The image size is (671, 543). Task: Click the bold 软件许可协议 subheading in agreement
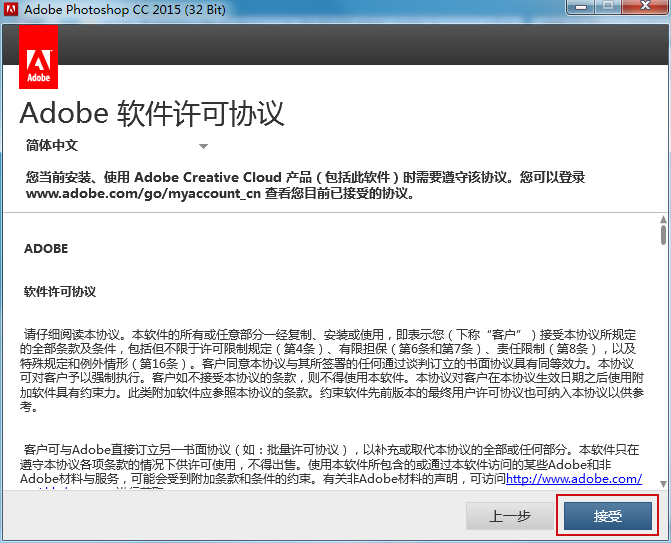pos(60,292)
